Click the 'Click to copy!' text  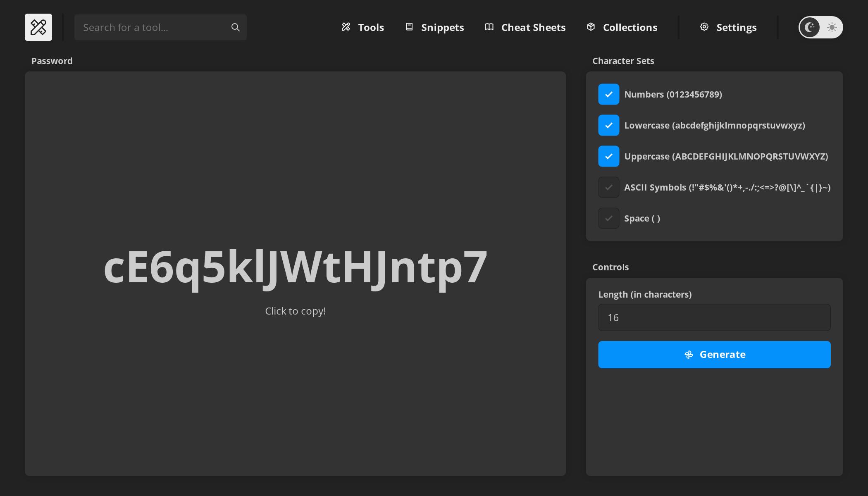pyautogui.click(x=295, y=311)
